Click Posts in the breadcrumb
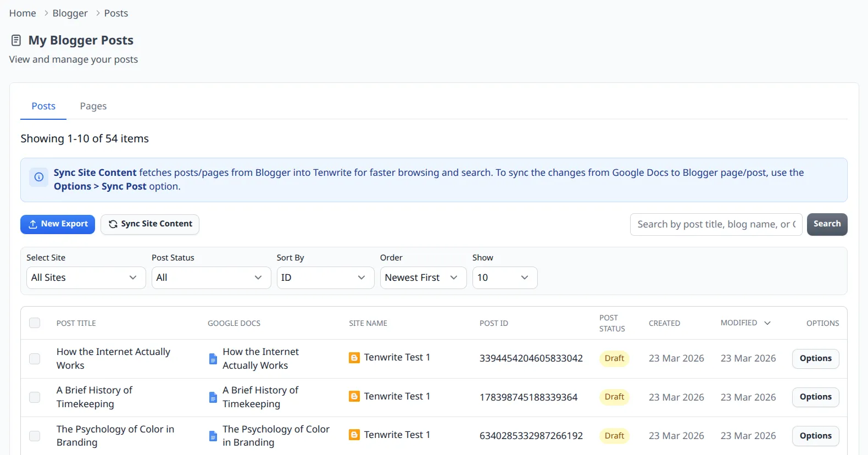Screen dimensions: 868x455 point(116,13)
